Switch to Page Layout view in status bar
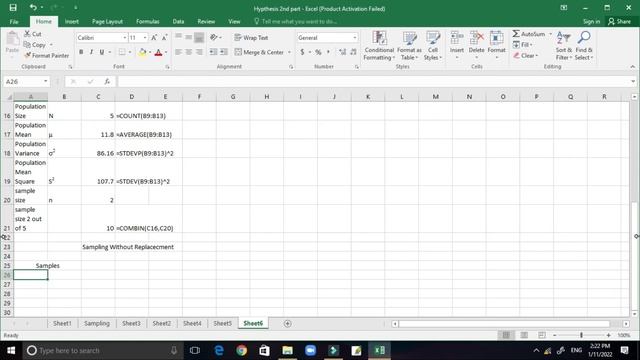This screenshot has height=360, width=640. pyautogui.click(x=524, y=335)
